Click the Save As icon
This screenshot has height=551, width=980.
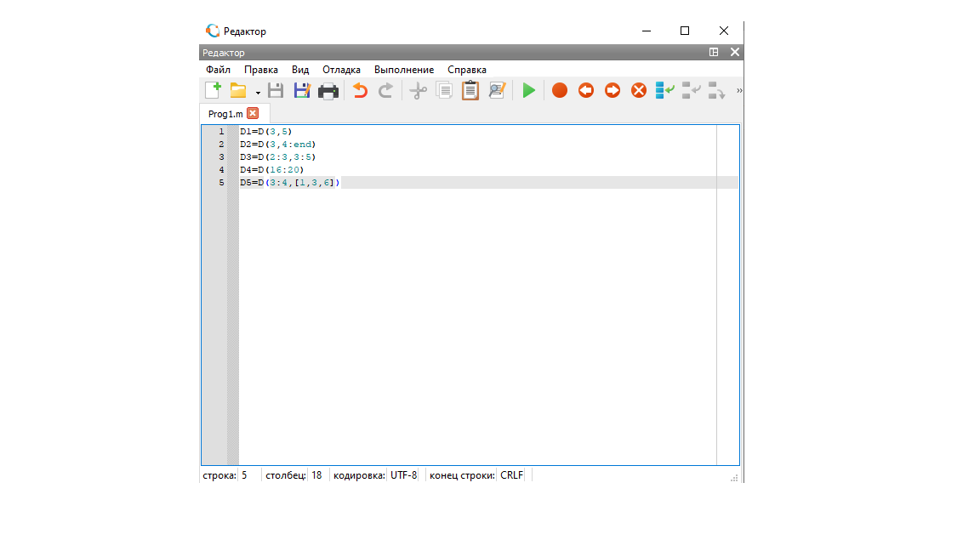click(x=302, y=90)
